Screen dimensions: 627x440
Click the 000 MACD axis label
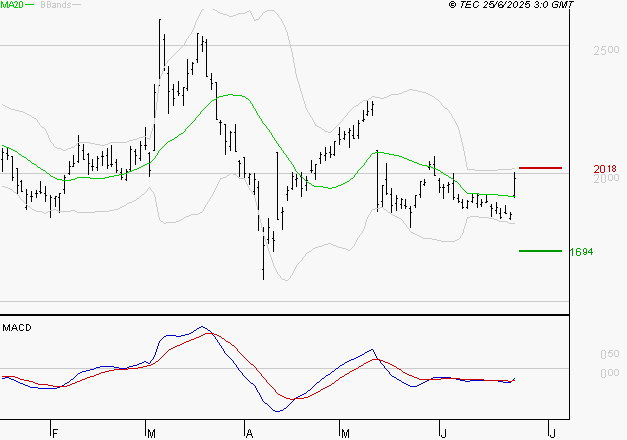(610, 373)
